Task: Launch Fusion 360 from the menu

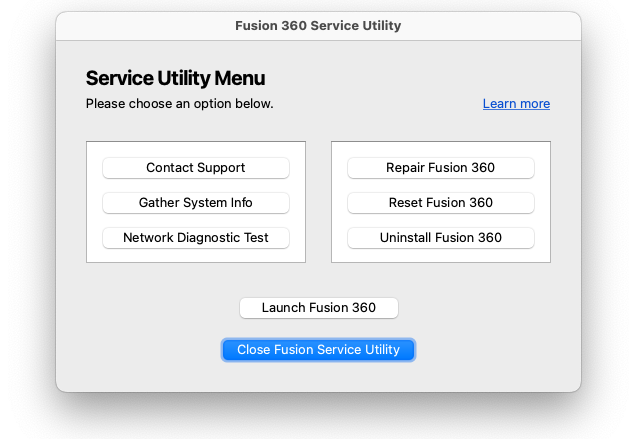Action: point(319,308)
